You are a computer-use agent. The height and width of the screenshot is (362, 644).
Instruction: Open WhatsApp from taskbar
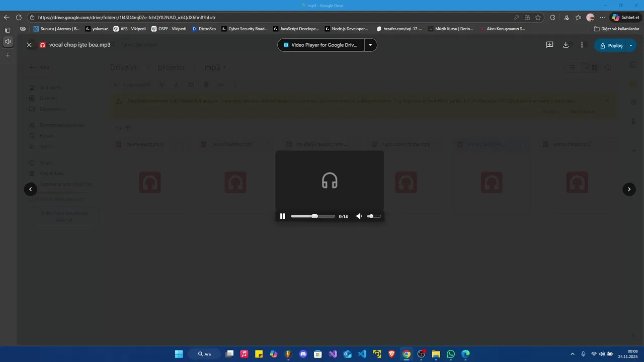click(x=451, y=354)
